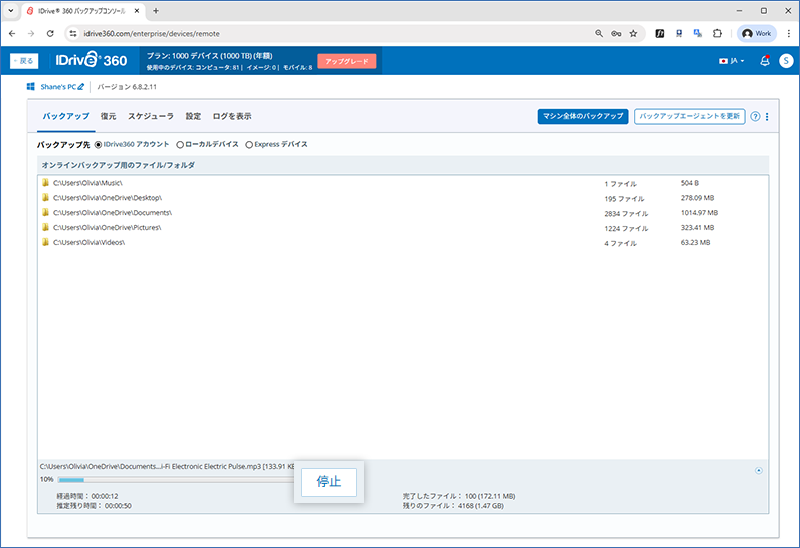The width and height of the screenshot is (800, 548).
Task: Reload the page with the refresh icon
Action: pos(51,33)
